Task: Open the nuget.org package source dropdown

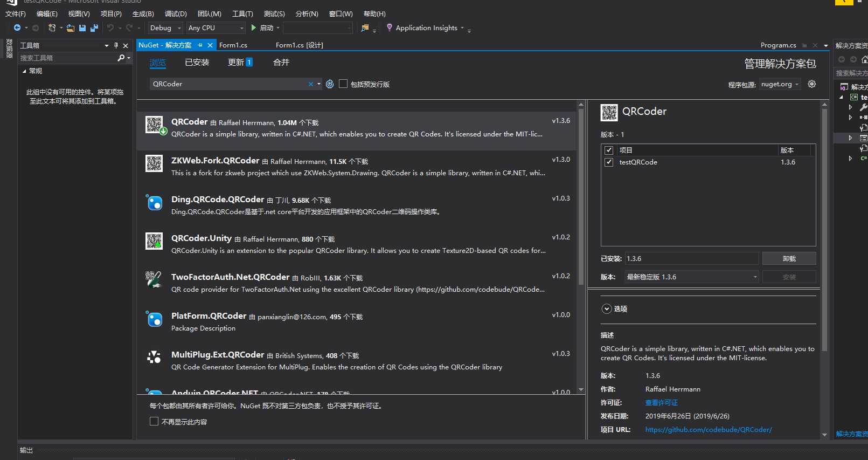Action: [780, 84]
